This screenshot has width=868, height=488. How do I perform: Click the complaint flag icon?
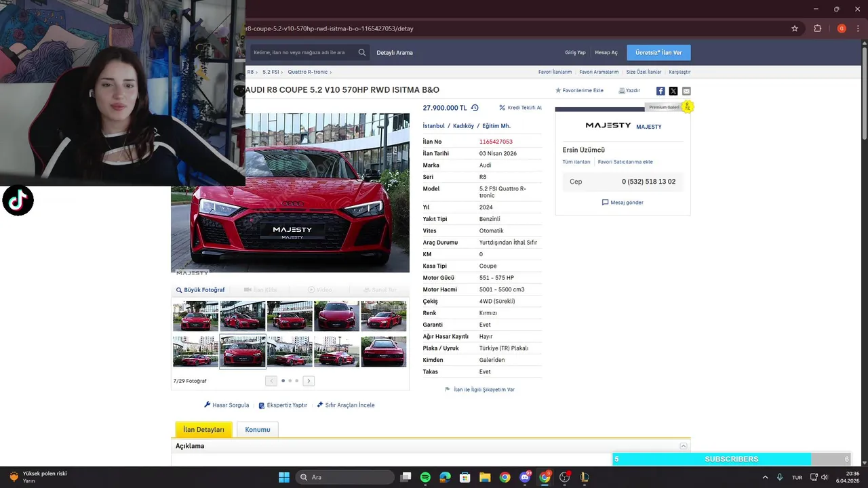[448, 390]
